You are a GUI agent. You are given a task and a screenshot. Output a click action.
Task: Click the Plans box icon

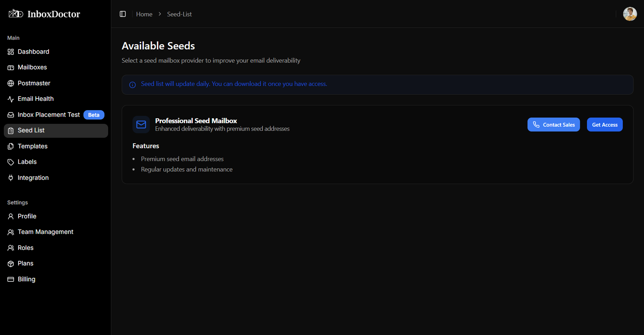[11, 264]
